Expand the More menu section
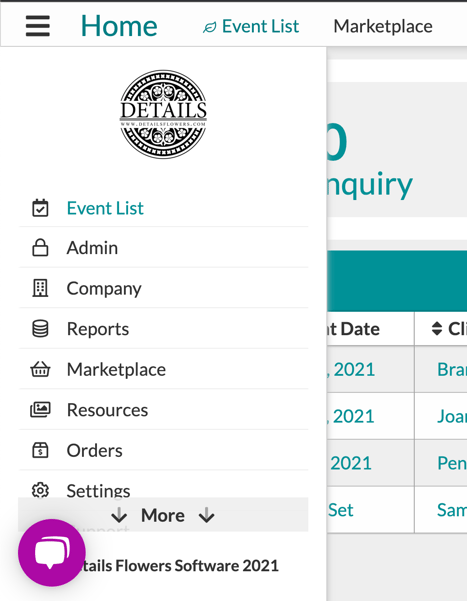Screen dimensions: 467x601 click(163, 515)
